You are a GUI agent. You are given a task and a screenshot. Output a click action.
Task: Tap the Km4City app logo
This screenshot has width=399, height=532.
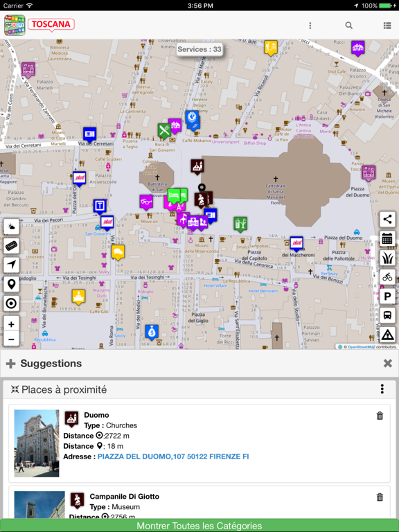click(x=15, y=25)
